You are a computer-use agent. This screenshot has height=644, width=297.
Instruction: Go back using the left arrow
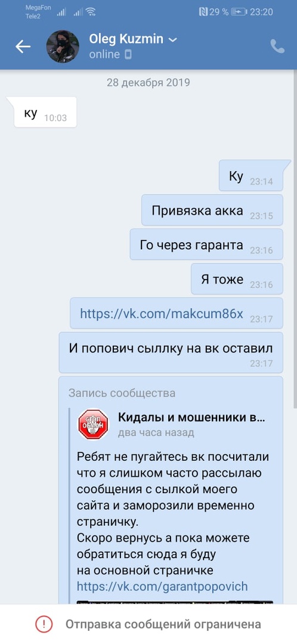pyautogui.click(x=23, y=47)
